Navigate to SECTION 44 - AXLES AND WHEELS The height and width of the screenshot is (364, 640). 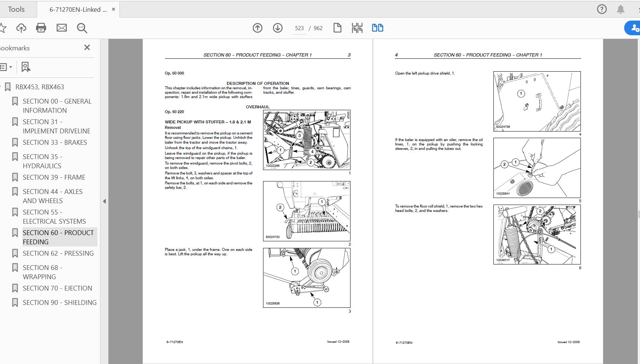pyautogui.click(x=53, y=196)
